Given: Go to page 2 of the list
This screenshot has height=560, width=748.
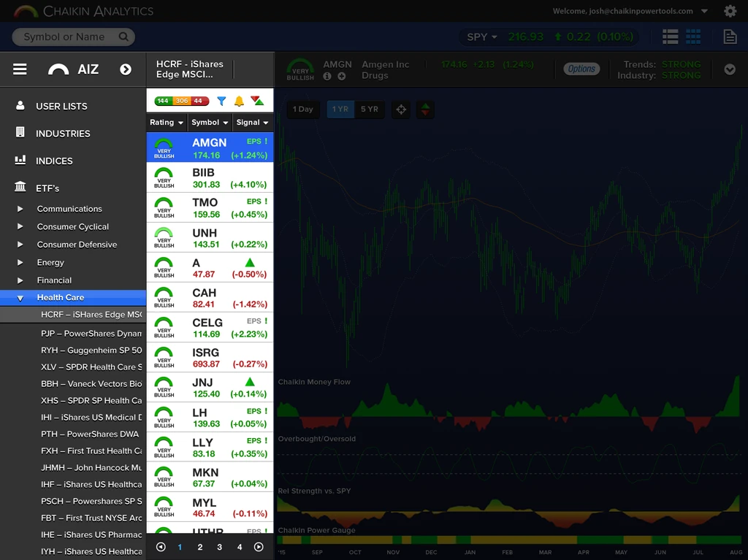Looking at the screenshot, I should pos(200,547).
